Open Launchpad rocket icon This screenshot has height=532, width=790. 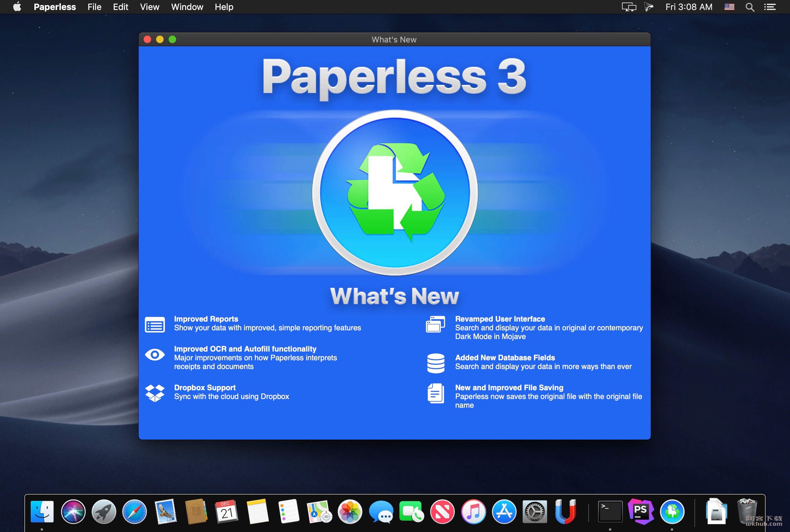pos(104,511)
